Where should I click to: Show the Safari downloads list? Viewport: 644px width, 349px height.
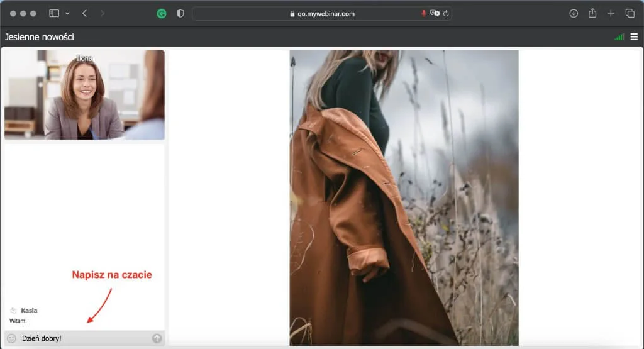click(574, 14)
